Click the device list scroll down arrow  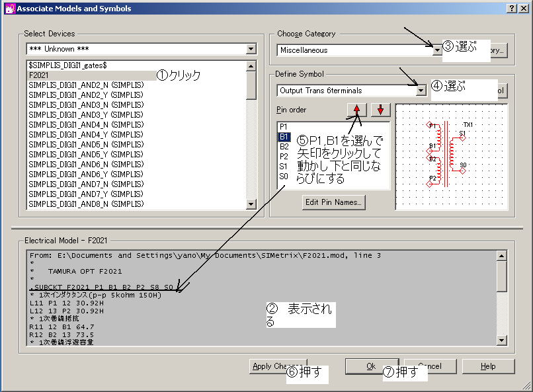coord(251,204)
